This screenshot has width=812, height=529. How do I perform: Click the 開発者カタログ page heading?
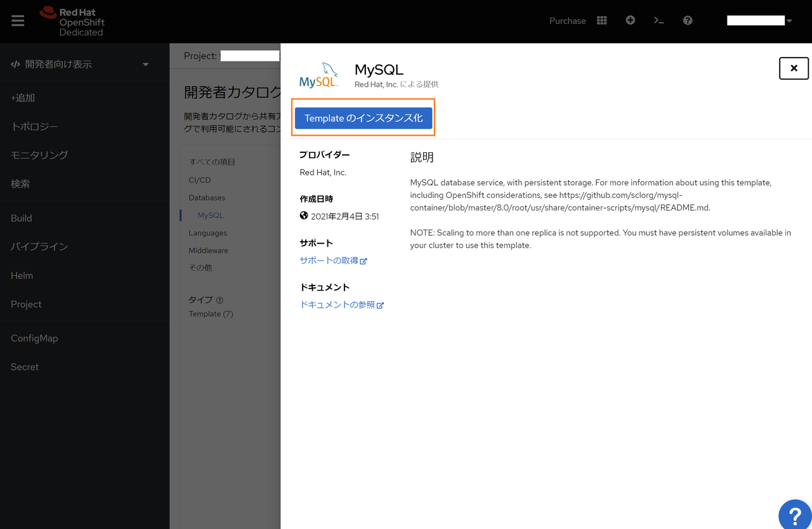(x=232, y=92)
